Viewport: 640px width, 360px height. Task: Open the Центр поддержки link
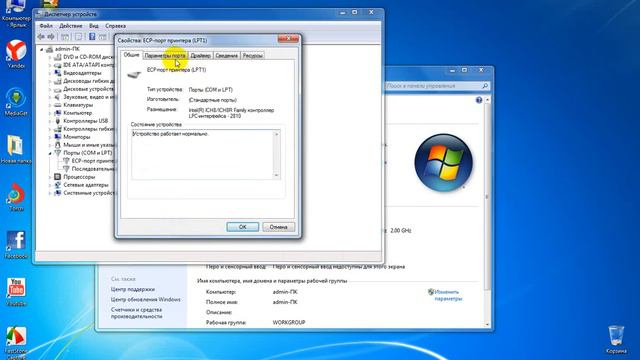(133, 289)
